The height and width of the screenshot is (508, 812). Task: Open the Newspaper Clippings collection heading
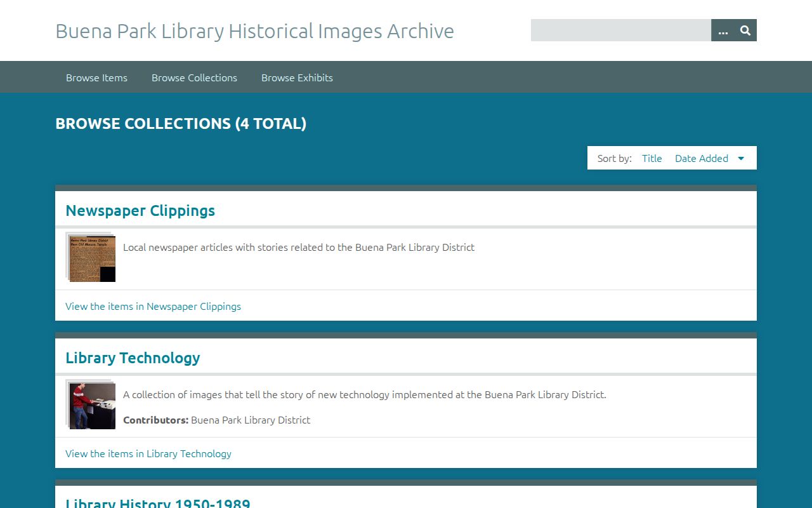(x=140, y=211)
